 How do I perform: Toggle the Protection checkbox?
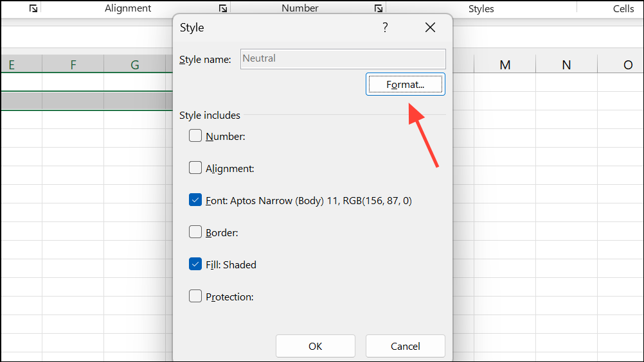coord(195,297)
